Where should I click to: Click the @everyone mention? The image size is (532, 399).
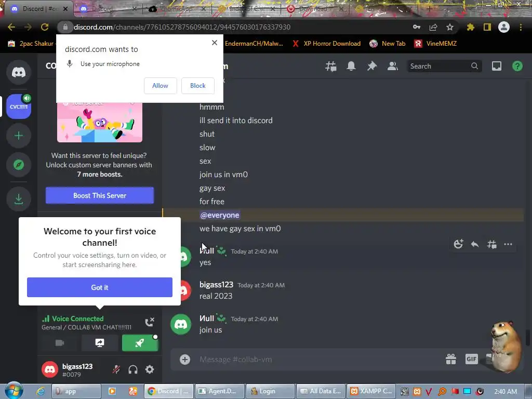(220, 215)
